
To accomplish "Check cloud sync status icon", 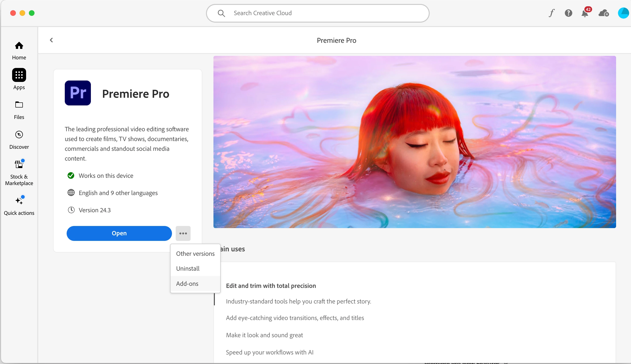I will tap(603, 13).
